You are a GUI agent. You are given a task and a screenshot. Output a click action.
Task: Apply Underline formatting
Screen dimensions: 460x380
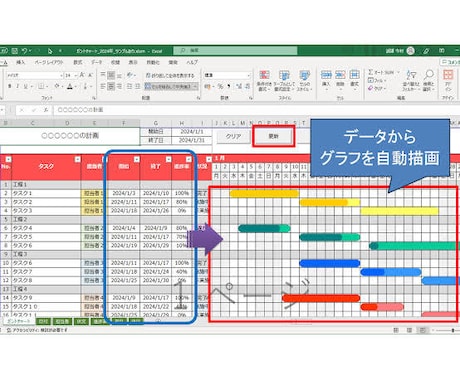tap(25, 87)
